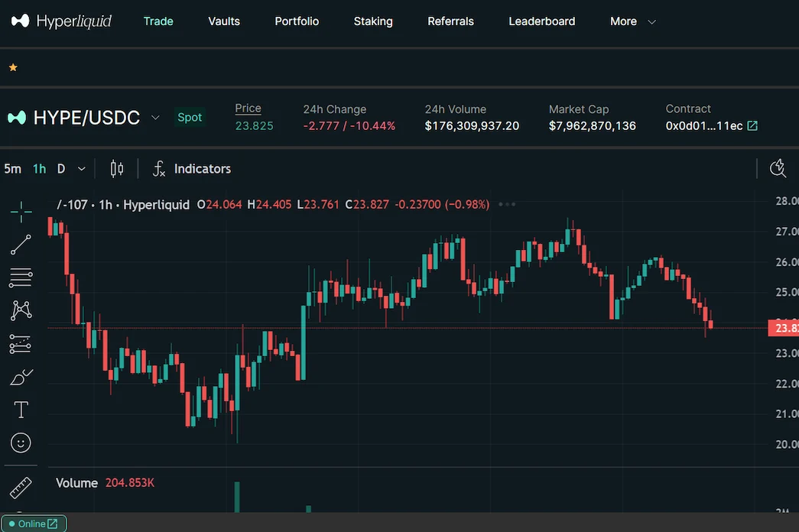Expand the More menu
799x532 pixels.
[632, 21]
